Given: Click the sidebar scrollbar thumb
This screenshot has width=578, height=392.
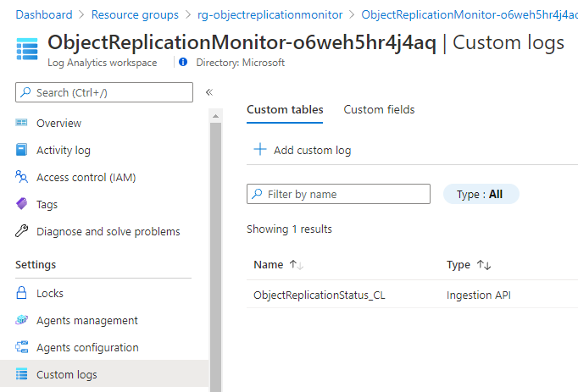Looking at the screenshot, I should pyautogui.click(x=215, y=257).
